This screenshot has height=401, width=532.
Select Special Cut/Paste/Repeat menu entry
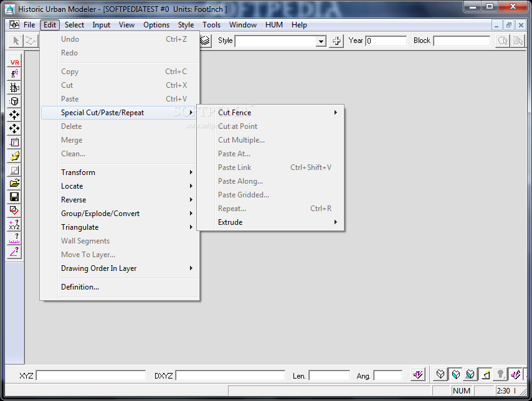120,112
